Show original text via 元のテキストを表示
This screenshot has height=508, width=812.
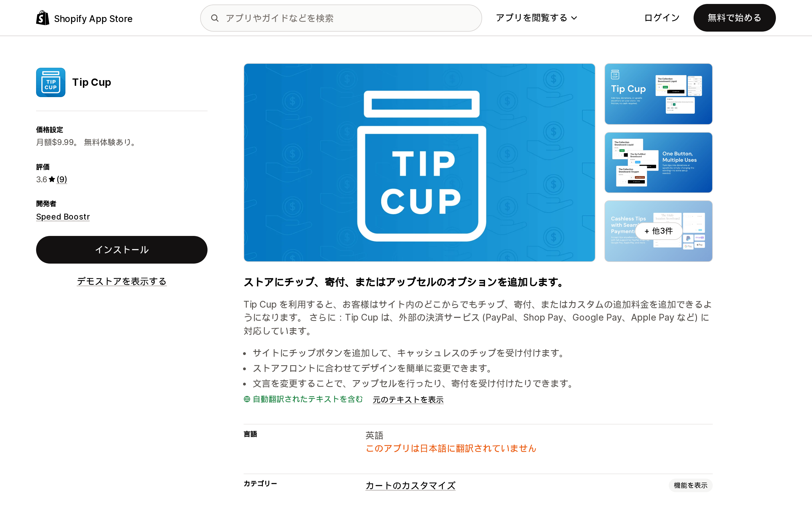[x=408, y=399]
